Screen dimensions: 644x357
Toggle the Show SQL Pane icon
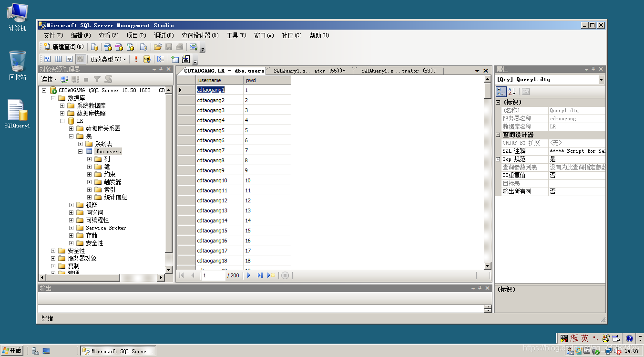click(x=69, y=59)
